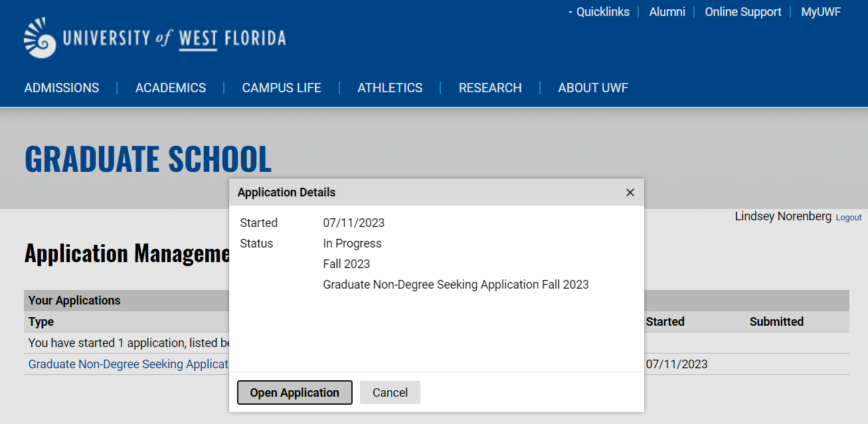Click the user name Lindsey Norenberg

(783, 216)
